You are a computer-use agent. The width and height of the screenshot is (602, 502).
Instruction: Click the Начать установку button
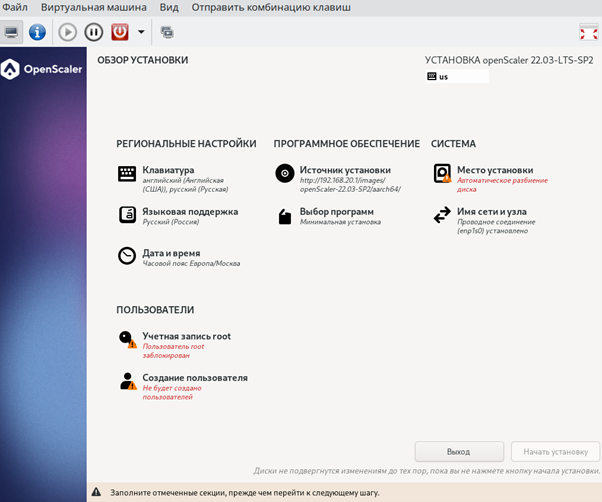556,452
